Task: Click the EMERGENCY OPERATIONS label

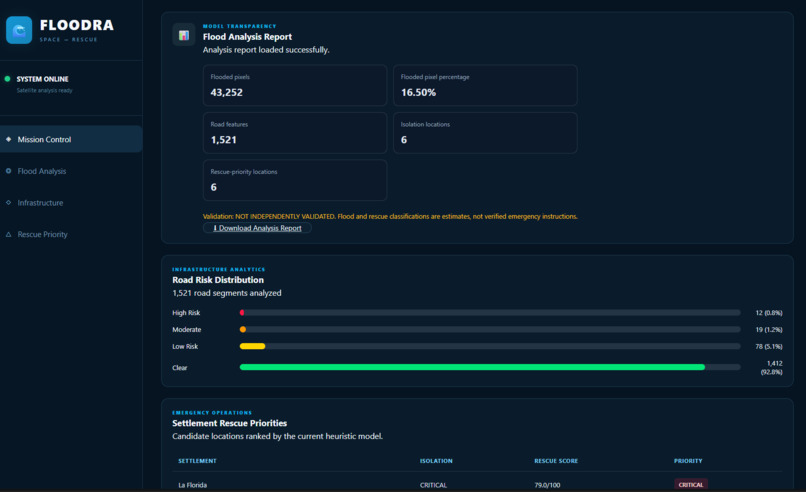Action: 212,413
